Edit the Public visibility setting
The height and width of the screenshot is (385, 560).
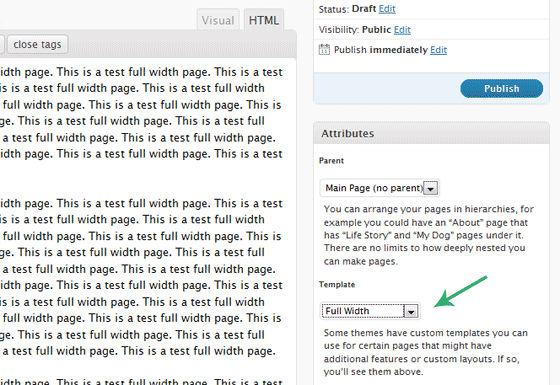tap(402, 30)
